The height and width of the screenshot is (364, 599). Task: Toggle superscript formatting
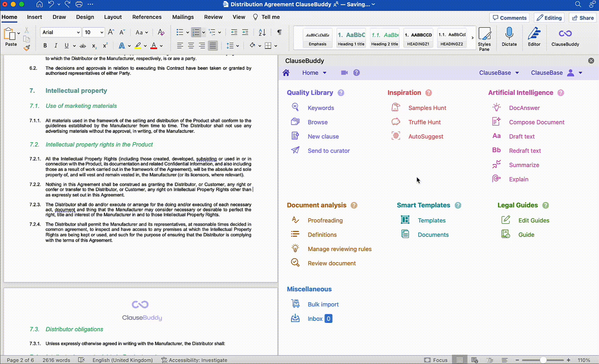point(105,46)
